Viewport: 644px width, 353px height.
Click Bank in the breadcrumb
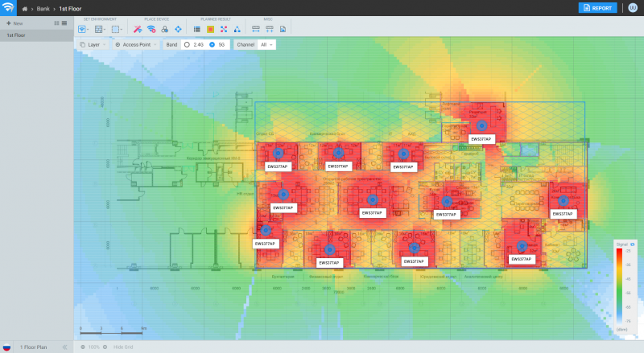43,8
